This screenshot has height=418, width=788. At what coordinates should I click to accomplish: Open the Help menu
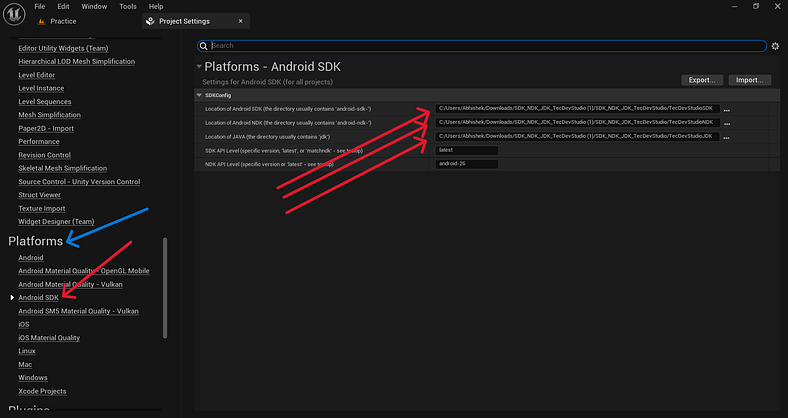[156, 7]
